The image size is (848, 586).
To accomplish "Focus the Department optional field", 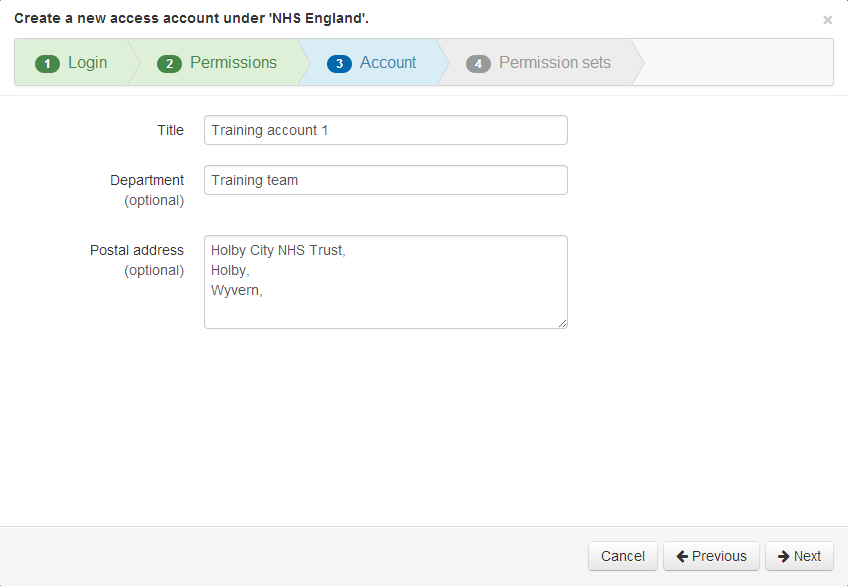I will (385, 180).
